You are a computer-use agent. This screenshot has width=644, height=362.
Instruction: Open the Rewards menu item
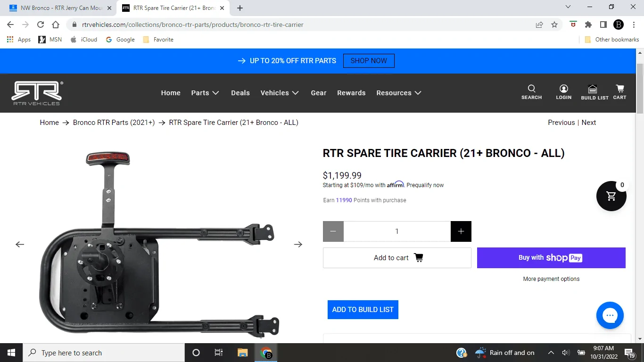click(351, 93)
